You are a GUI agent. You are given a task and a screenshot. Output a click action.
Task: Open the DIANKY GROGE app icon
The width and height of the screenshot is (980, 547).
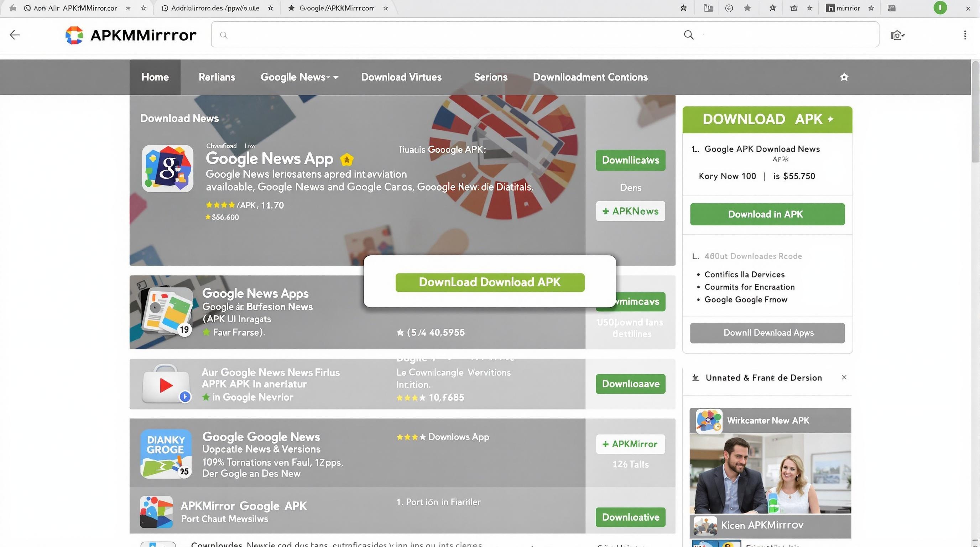pos(166,453)
